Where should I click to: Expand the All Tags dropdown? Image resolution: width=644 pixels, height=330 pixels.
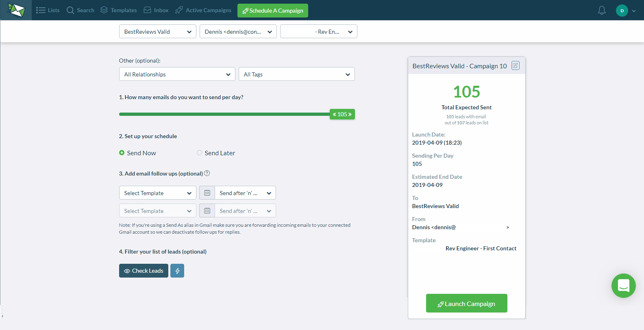tap(297, 74)
